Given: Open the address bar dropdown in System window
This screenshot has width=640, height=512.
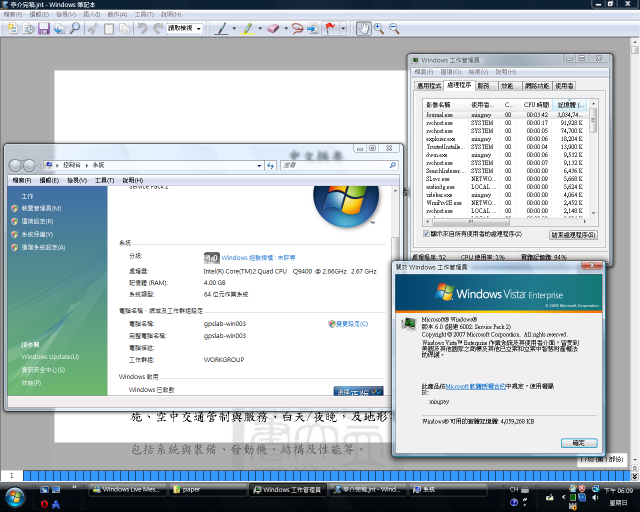Looking at the screenshot, I should pos(259,165).
